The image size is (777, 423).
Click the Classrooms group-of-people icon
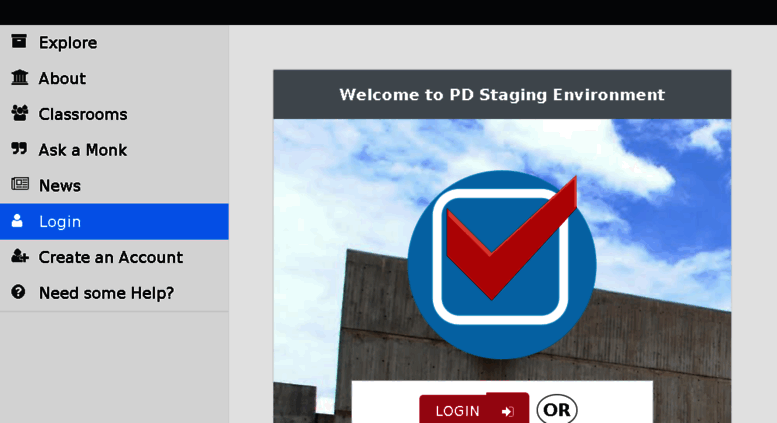(20, 113)
